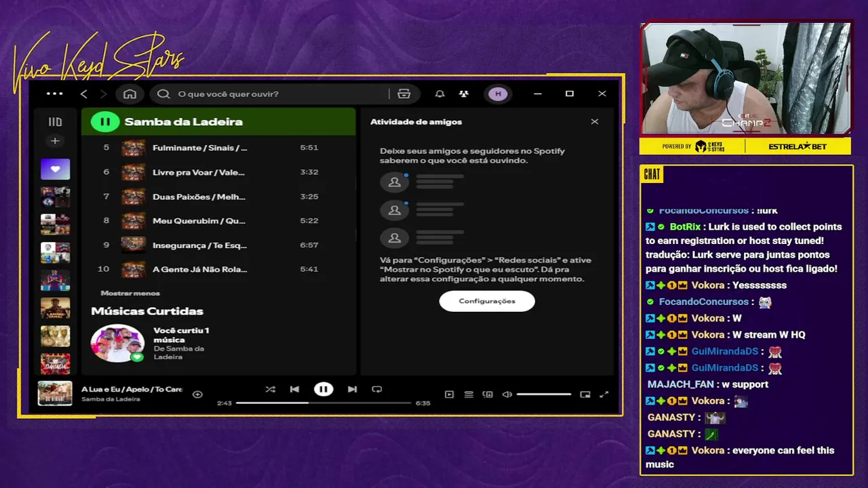
Task: Enter full screen with expand arrows icon
Action: click(x=604, y=394)
